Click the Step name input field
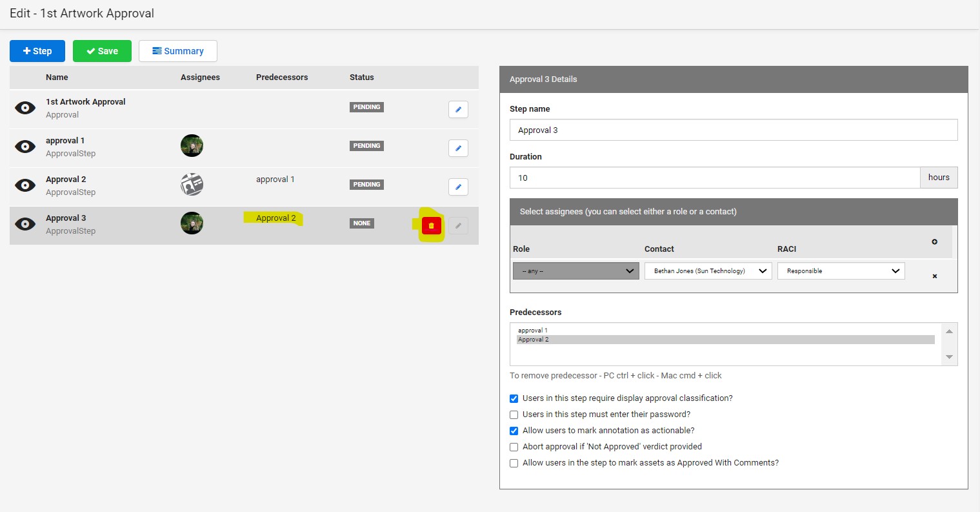The width and height of the screenshot is (980, 512). pyautogui.click(x=733, y=130)
